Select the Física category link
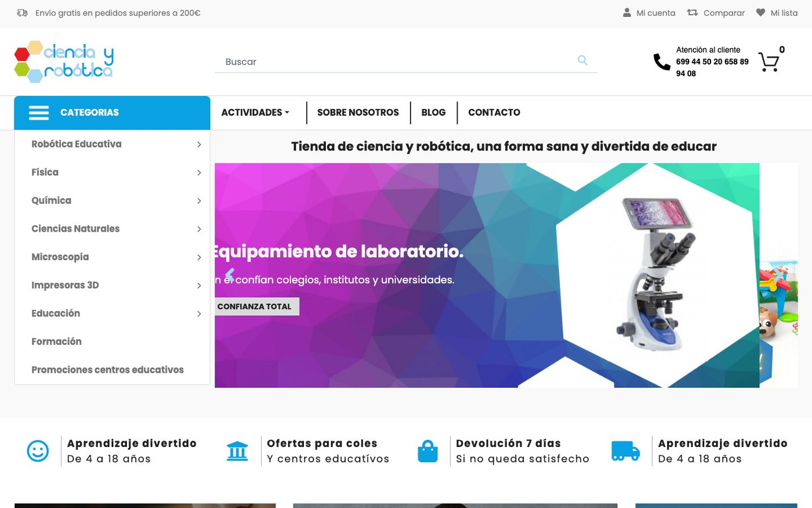Viewport: 812px width, 508px height. coord(45,172)
